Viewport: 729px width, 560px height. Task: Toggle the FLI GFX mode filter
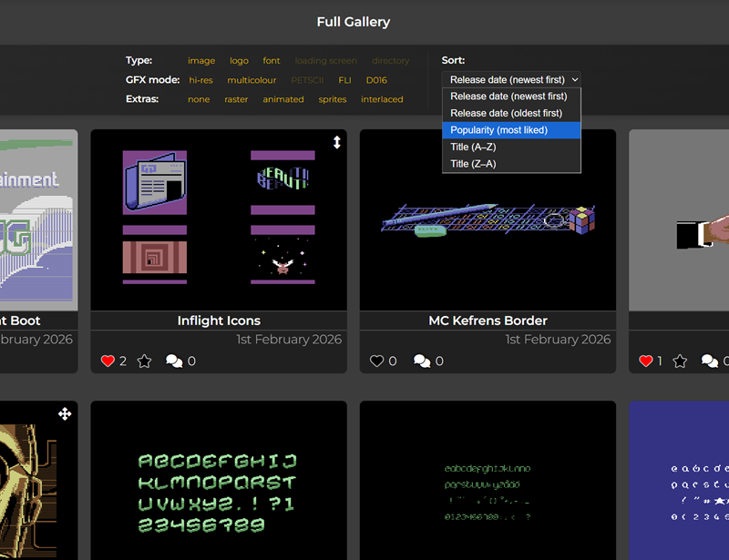pos(345,80)
